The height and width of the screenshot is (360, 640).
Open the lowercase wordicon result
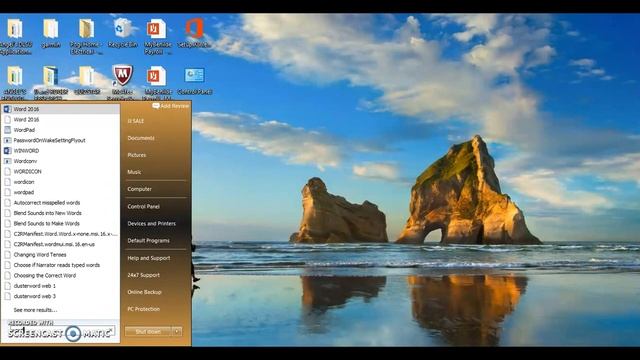(60, 182)
